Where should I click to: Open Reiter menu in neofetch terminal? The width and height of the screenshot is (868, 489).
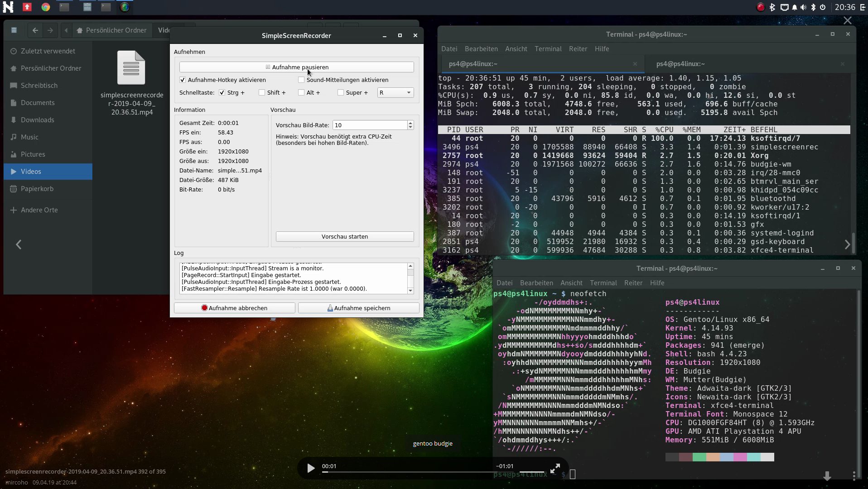pos(633,283)
